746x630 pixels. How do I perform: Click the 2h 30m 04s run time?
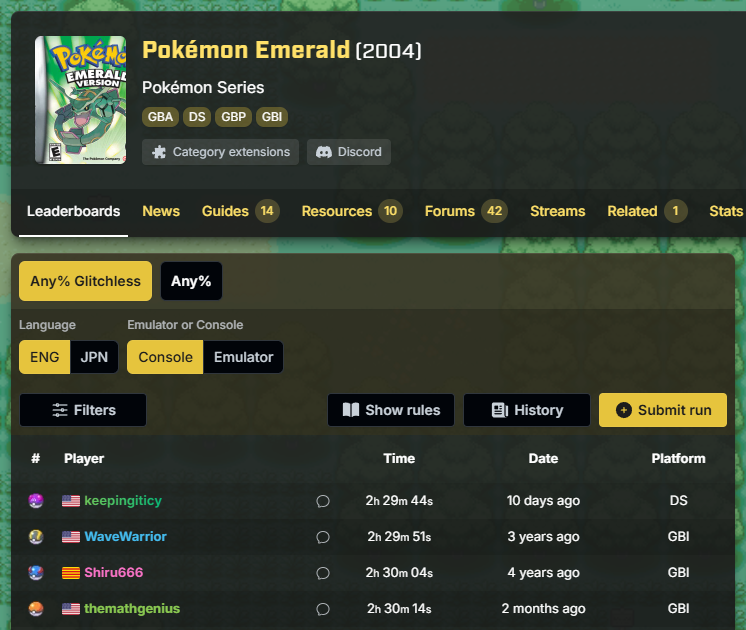[399, 572]
